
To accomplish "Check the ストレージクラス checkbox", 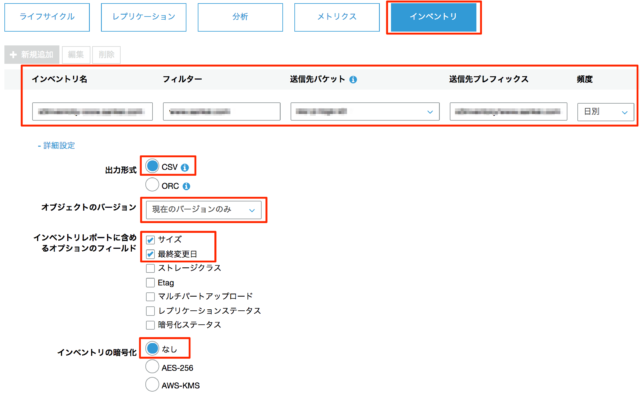I will [x=150, y=268].
